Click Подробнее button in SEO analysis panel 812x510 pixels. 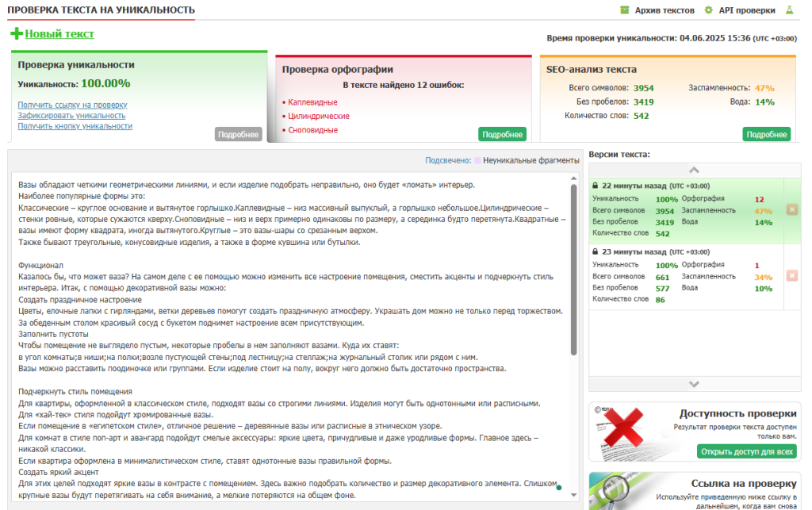(x=767, y=134)
